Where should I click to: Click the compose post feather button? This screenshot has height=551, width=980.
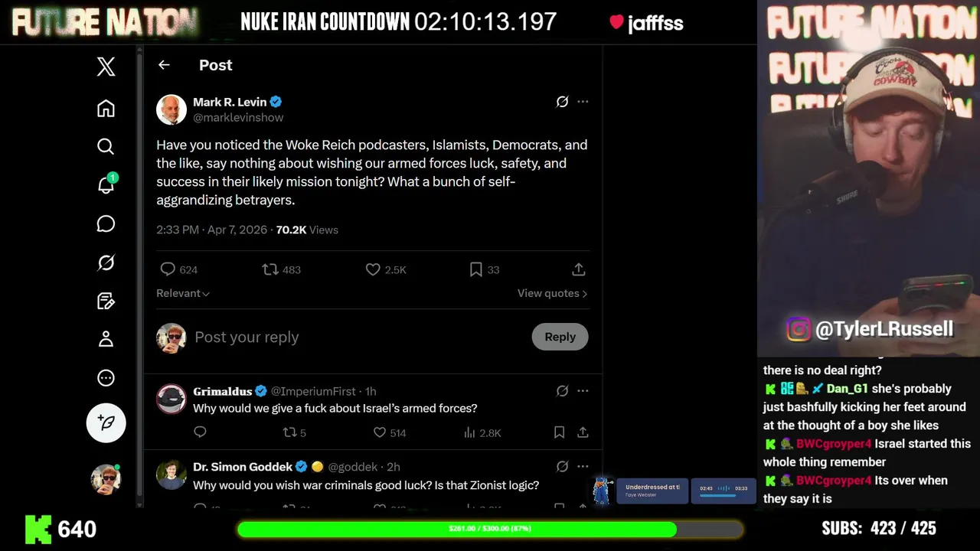coord(106,422)
